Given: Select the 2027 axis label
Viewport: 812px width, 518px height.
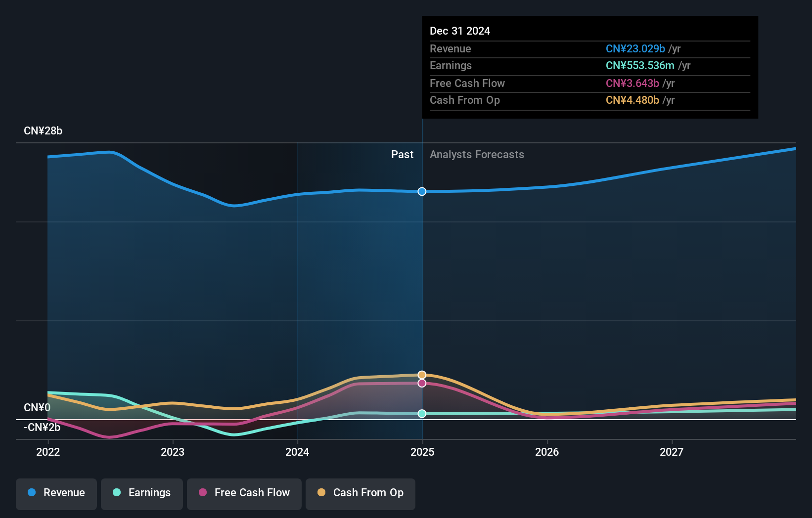Looking at the screenshot, I should pyautogui.click(x=672, y=452).
